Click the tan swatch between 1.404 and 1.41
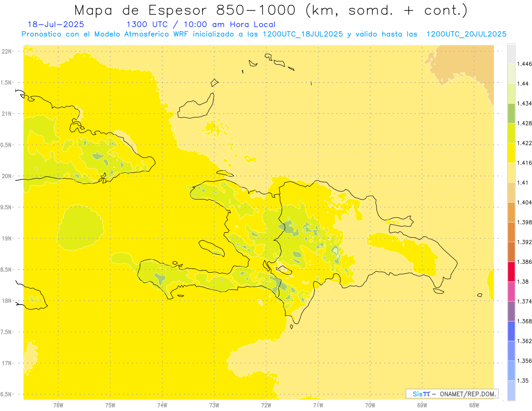The width and height of the screenshot is (532, 411). pyautogui.click(x=511, y=192)
